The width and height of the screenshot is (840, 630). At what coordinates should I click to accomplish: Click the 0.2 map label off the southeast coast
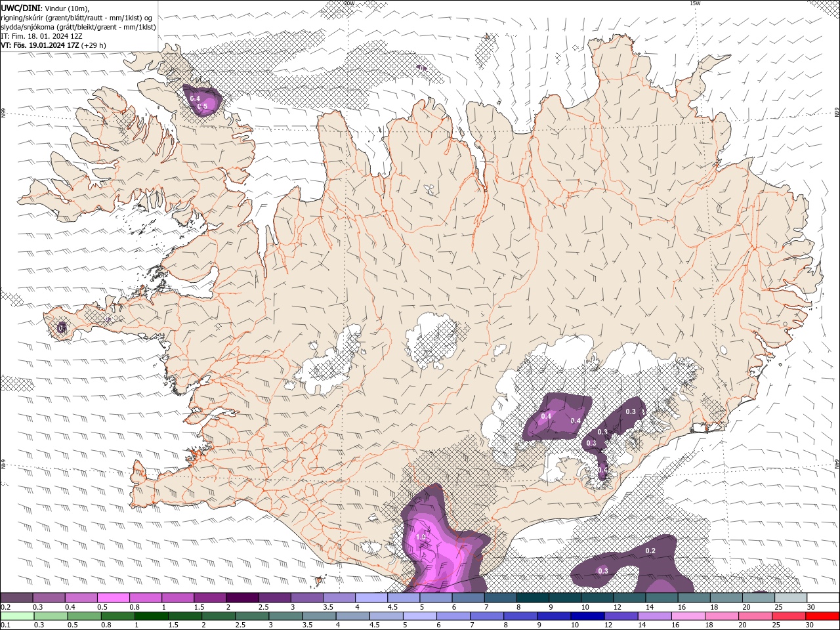click(650, 551)
